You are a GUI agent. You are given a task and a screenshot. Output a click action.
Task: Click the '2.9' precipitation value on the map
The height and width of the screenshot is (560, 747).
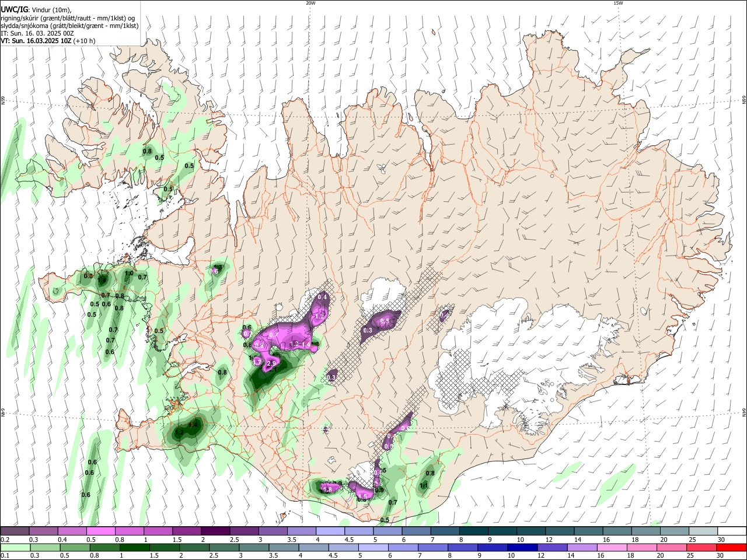pyautogui.click(x=271, y=364)
